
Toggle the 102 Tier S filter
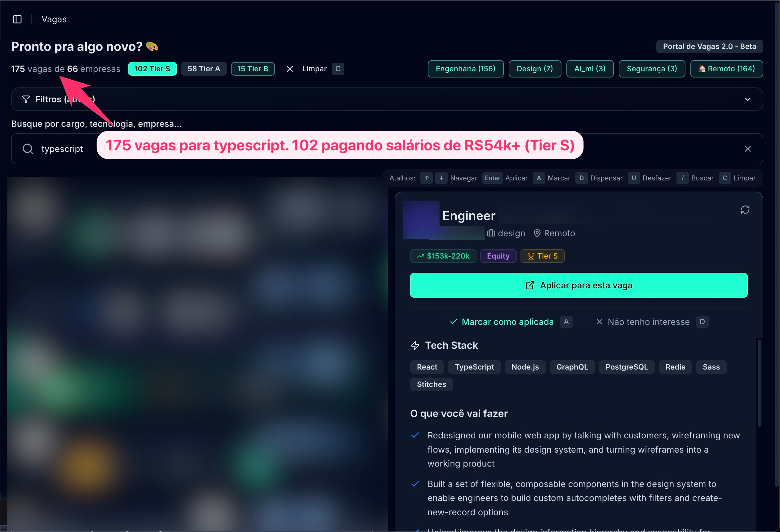tap(152, 69)
